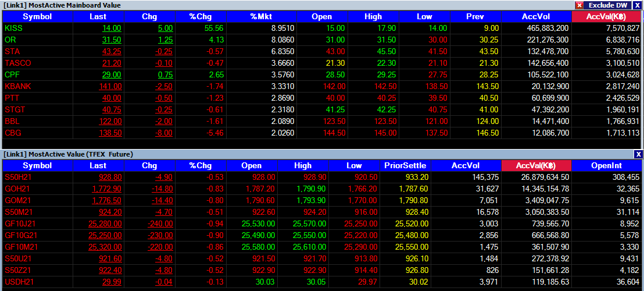644x291 pixels.
Task: Click Prev column header in Mainboard table
Action: point(475,17)
